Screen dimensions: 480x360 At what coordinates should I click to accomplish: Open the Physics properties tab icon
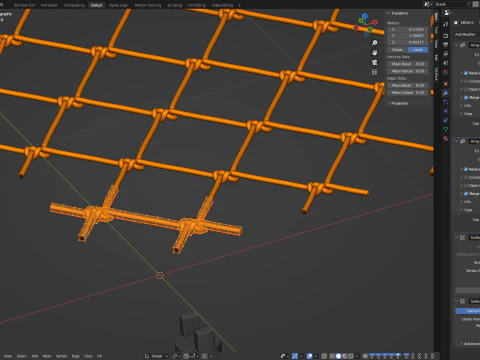[446, 111]
